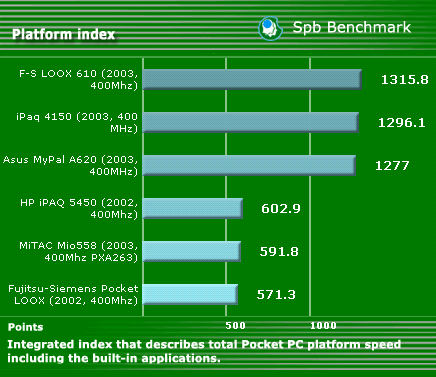
Task: Select the 1296.1 score value
Action: (402, 123)
